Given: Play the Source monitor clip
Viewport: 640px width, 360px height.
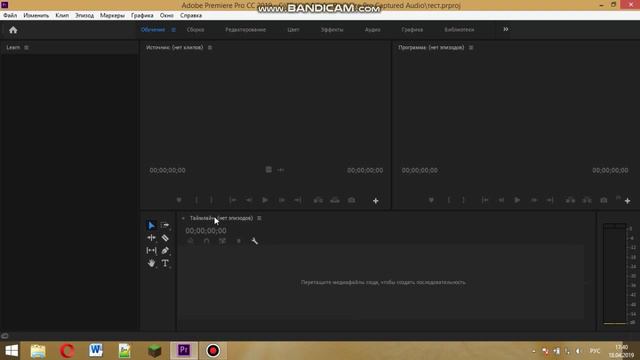Looking at the screenshot, I should (265, 200).
